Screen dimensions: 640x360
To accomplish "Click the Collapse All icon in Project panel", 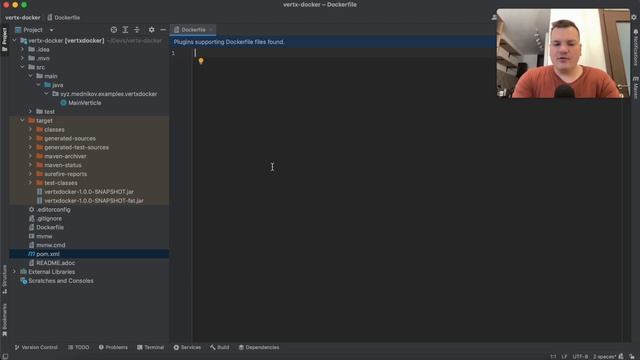I will (137, 30).
